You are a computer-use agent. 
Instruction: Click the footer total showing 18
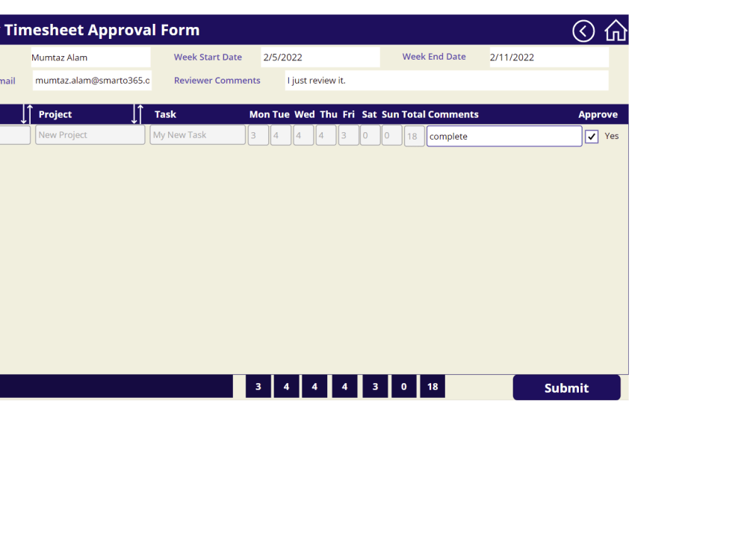pos(432,386)
